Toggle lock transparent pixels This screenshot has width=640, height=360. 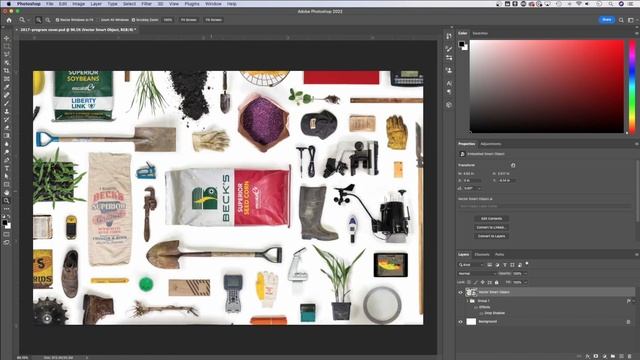point(469,282)
